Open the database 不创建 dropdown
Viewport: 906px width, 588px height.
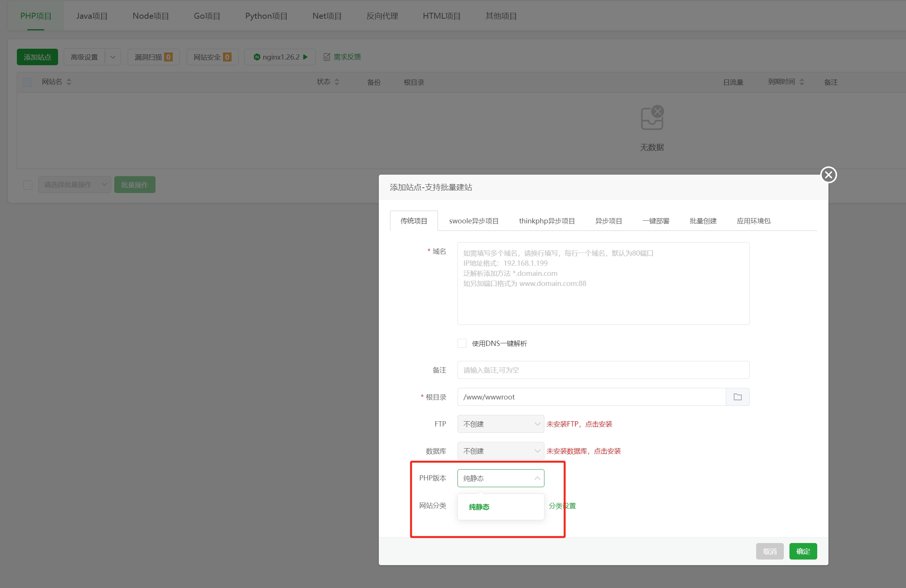(501, 451)
